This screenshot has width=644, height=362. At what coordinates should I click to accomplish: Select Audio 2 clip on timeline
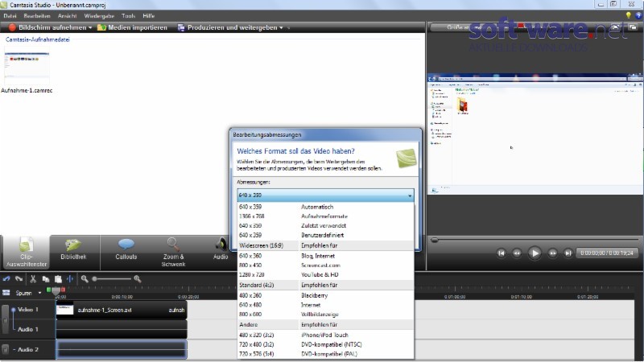tap(122, 349)
